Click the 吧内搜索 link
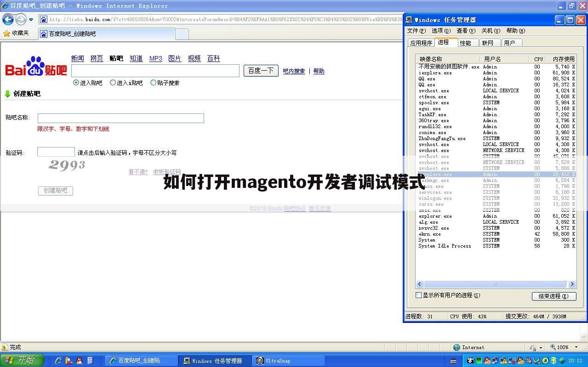588x367 pixels. coord(294,71)
